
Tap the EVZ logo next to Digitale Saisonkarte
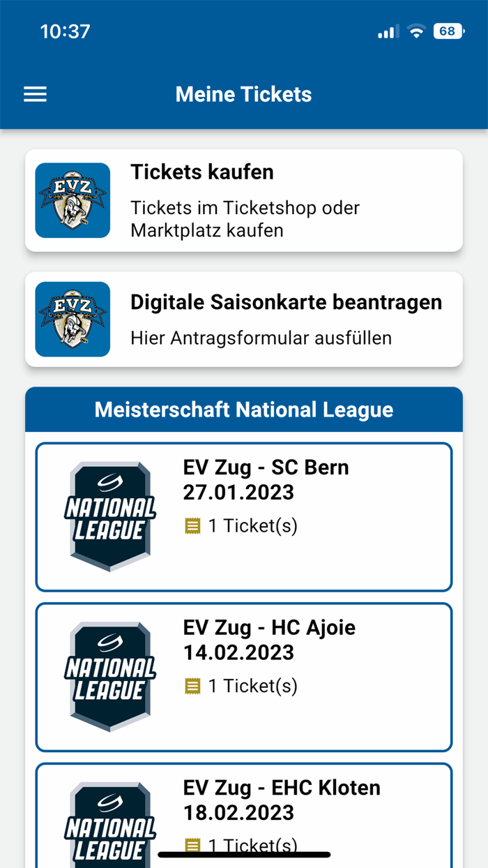click(x=73, y=319)
